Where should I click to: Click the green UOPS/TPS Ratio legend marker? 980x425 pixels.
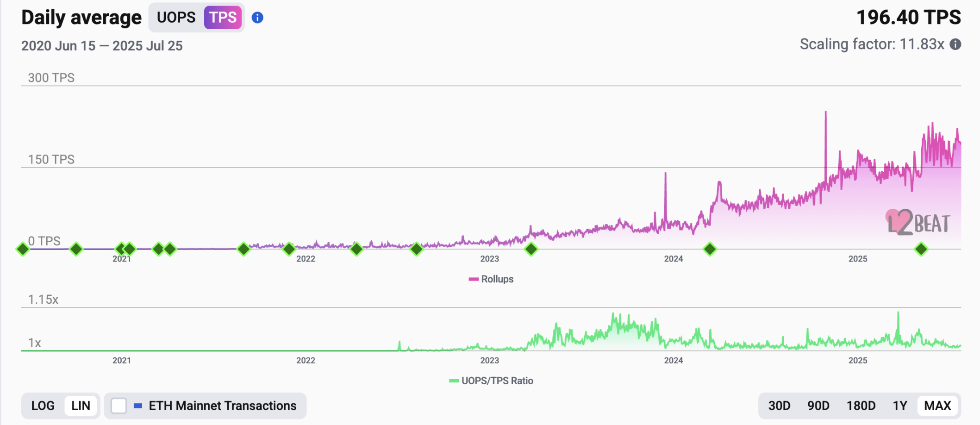454,381
